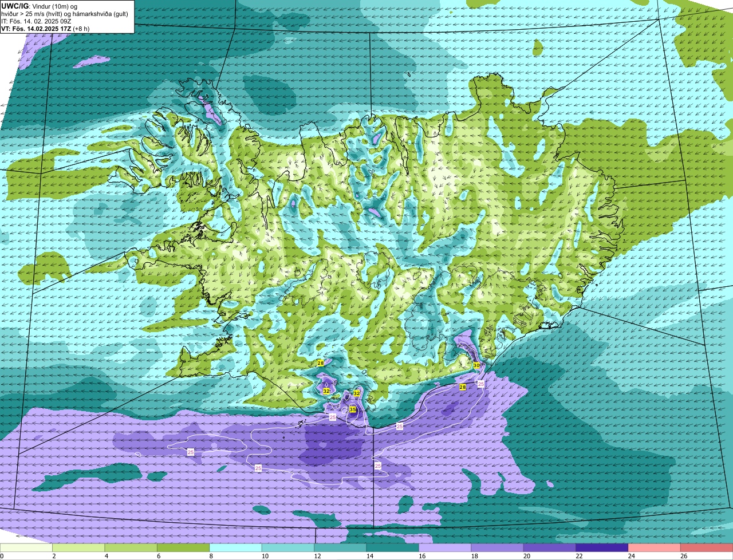Click the 2–4 m/s light green legend swatch

point(78,548)
